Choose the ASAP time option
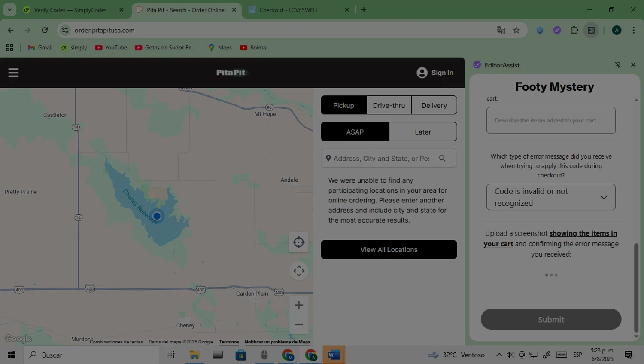Screen dimensions: 644x364 tap(355, 132)
